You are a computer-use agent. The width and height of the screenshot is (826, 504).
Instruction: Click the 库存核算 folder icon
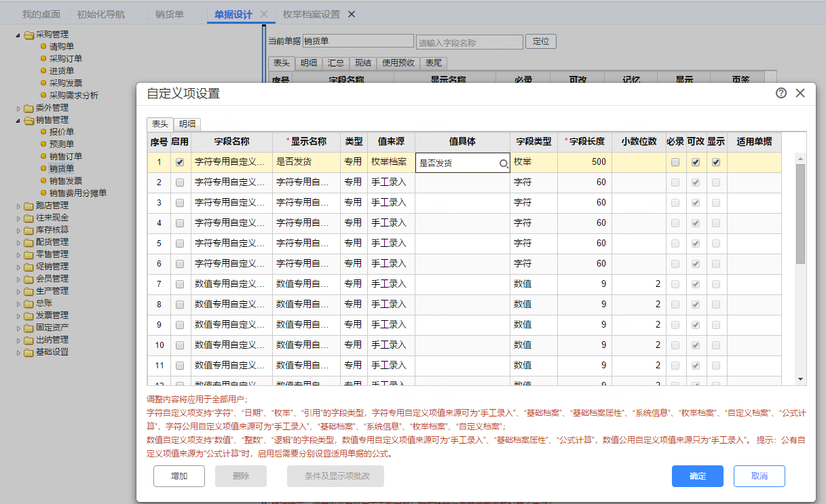coord(29,230)
